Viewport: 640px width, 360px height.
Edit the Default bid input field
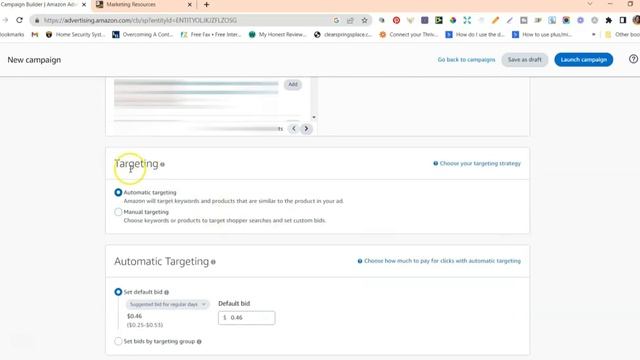[247, 318]
